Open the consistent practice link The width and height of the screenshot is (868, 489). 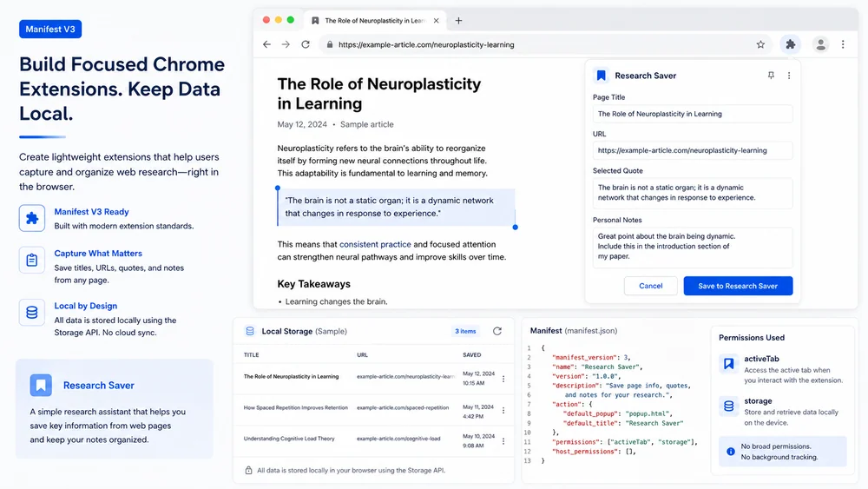[375, 244]
